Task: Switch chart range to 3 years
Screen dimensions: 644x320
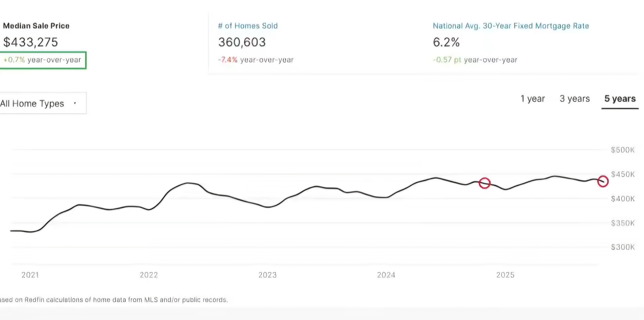Action: tap(575, 99)
